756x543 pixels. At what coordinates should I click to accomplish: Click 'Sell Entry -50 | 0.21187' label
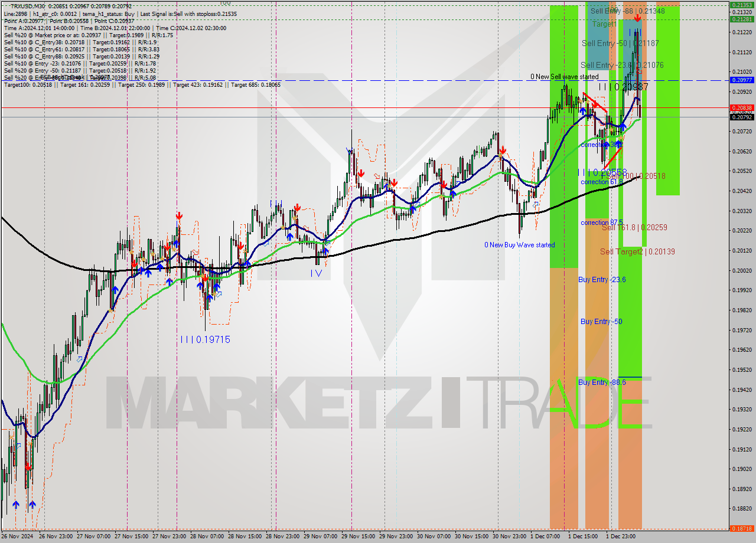click(x=620, y=43)
